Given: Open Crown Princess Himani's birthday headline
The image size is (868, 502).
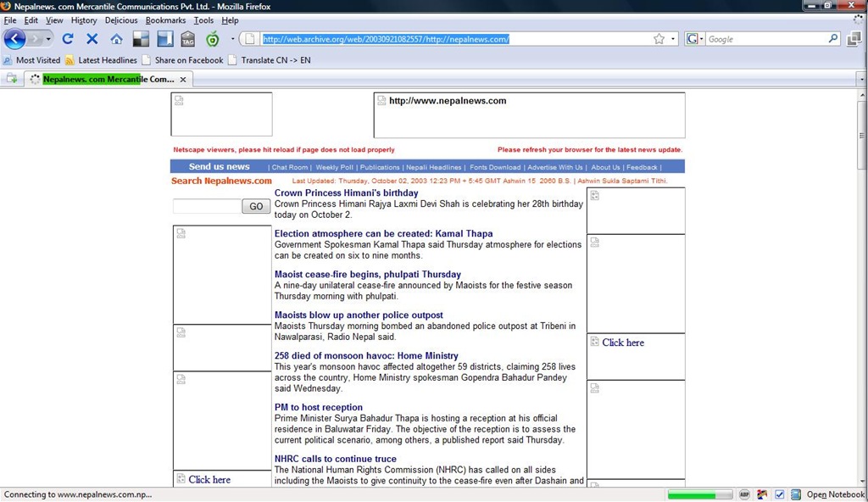Looking at the screenshot, I should click(x=347, y=192).
